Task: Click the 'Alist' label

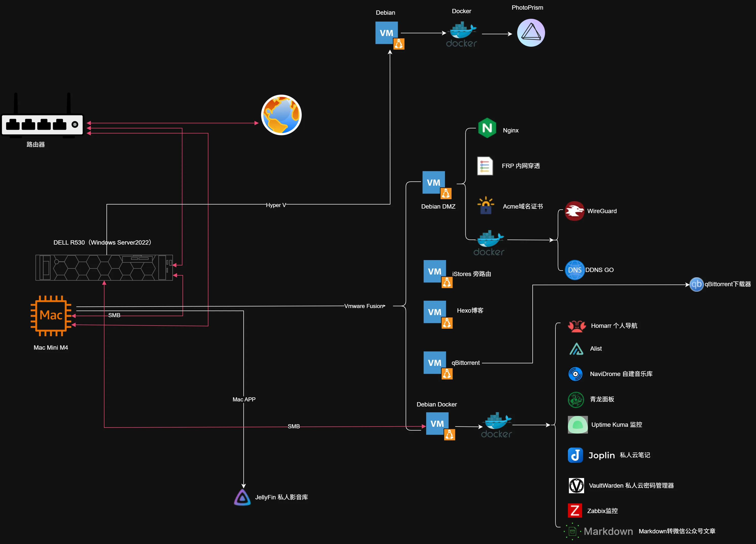Action: (596, 349)
